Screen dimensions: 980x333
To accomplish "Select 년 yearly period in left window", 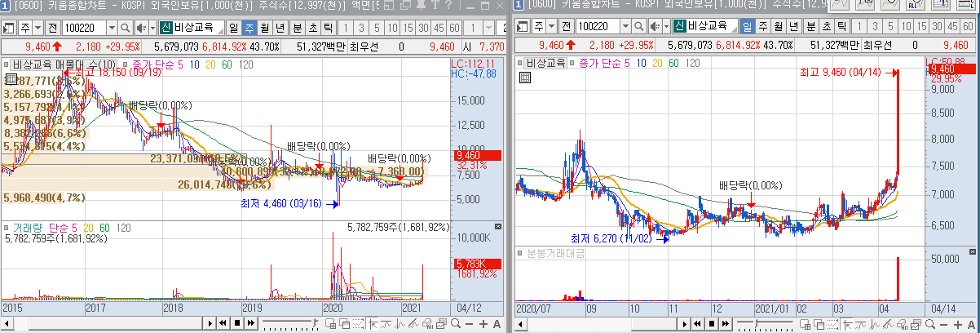I will click(280, 28).
